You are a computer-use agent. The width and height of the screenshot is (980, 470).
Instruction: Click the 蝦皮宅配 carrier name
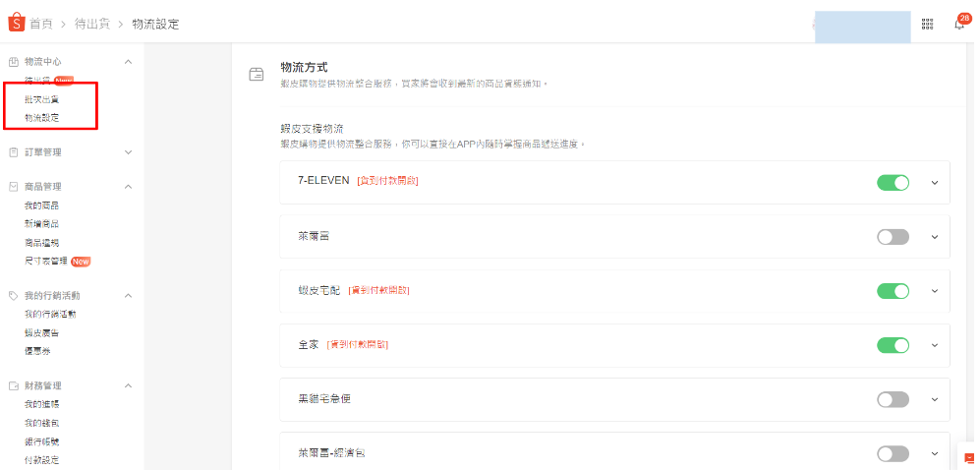[x=319, y=291]
